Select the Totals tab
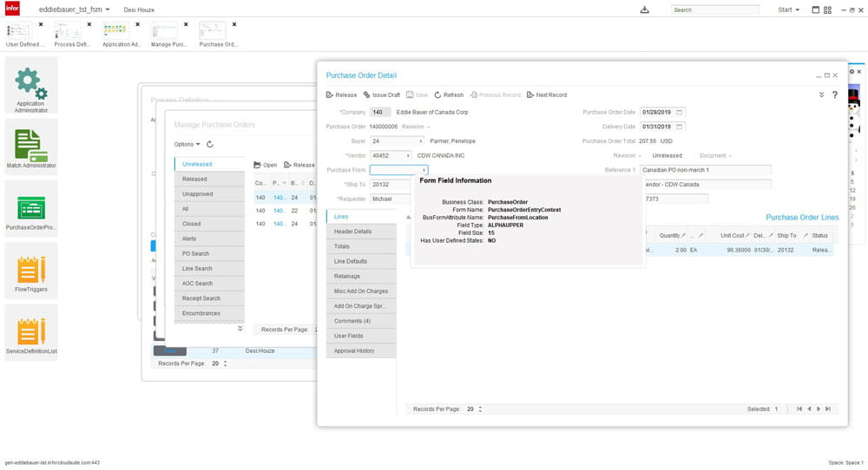 pyautogui.click(x=361, y=246)
